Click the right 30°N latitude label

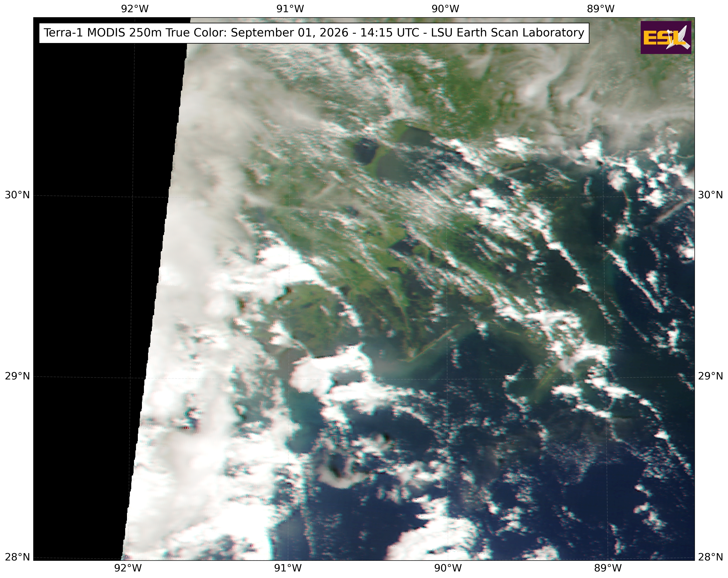[710, 195]
